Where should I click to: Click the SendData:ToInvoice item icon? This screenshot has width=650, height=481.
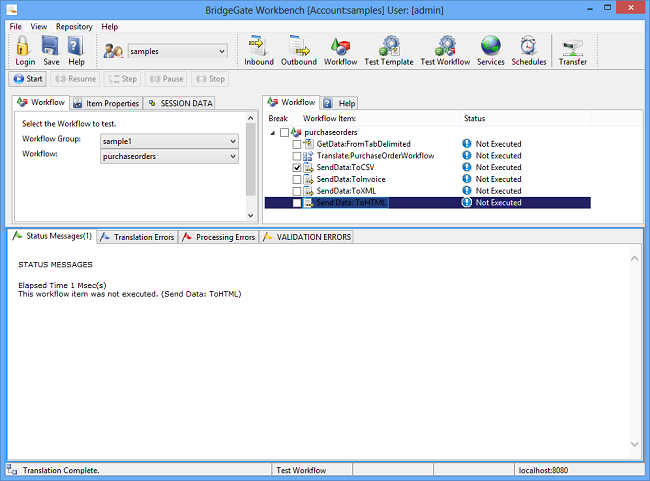(x=308, y=179)
